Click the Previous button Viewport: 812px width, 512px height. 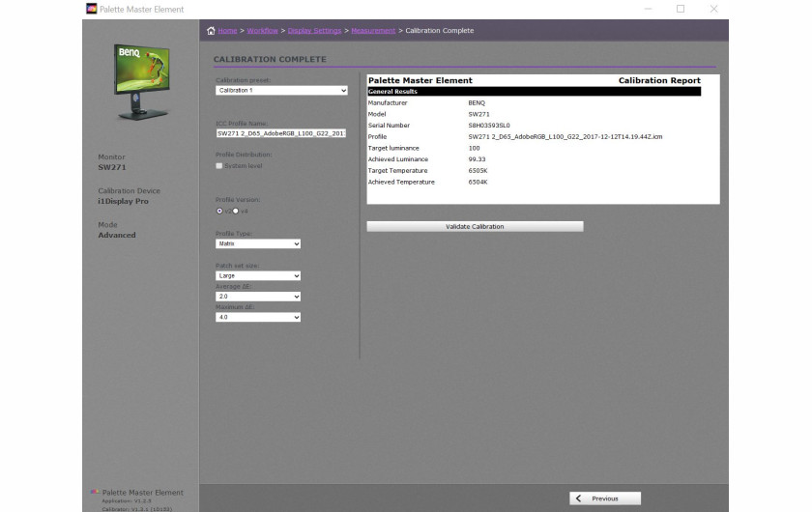[x=605, y=498]
